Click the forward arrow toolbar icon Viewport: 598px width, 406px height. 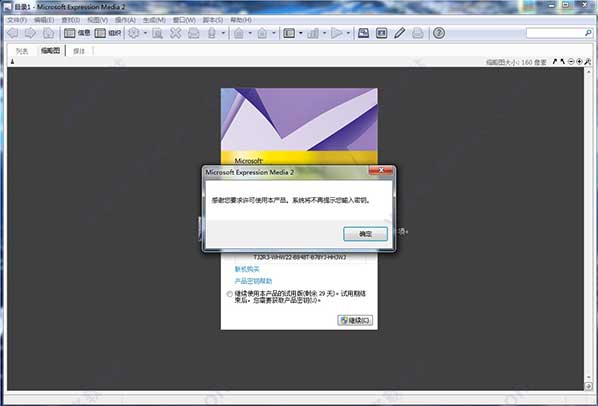pos(31,33)
